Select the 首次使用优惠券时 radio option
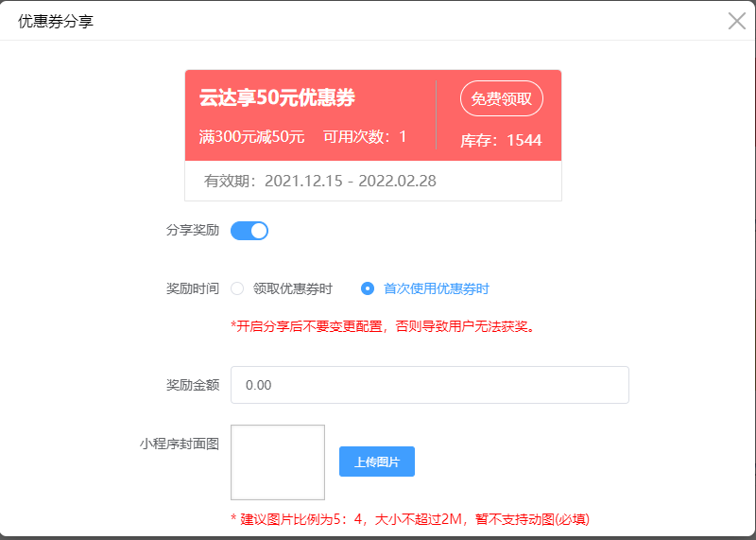Screen dimensions: 756x540 tap(368, 288)
